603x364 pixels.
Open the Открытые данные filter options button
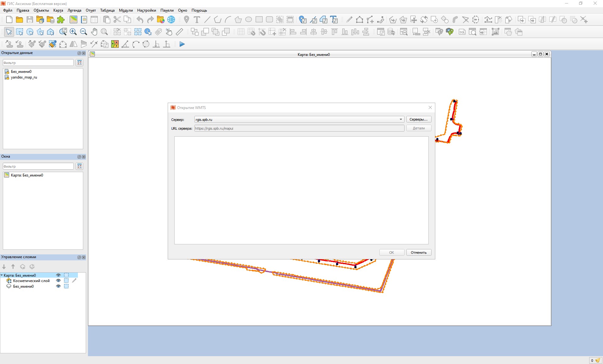pyautogui.click(x=79, y=63)
